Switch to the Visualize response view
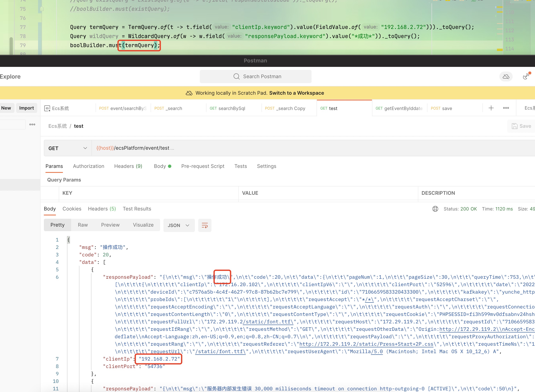Image resolution: width=535 pixels, height=392 pixels. 143,225
